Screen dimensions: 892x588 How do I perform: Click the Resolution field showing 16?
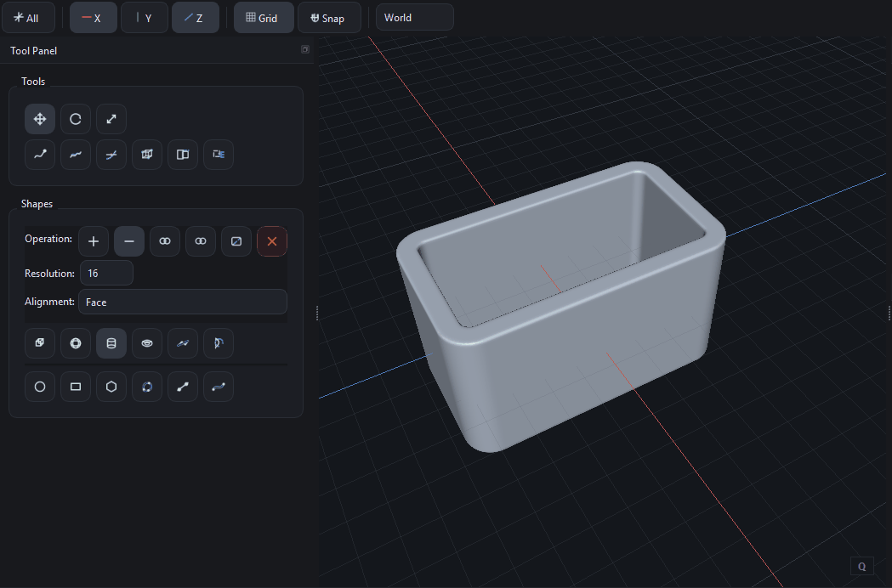(x=107, y=273)
